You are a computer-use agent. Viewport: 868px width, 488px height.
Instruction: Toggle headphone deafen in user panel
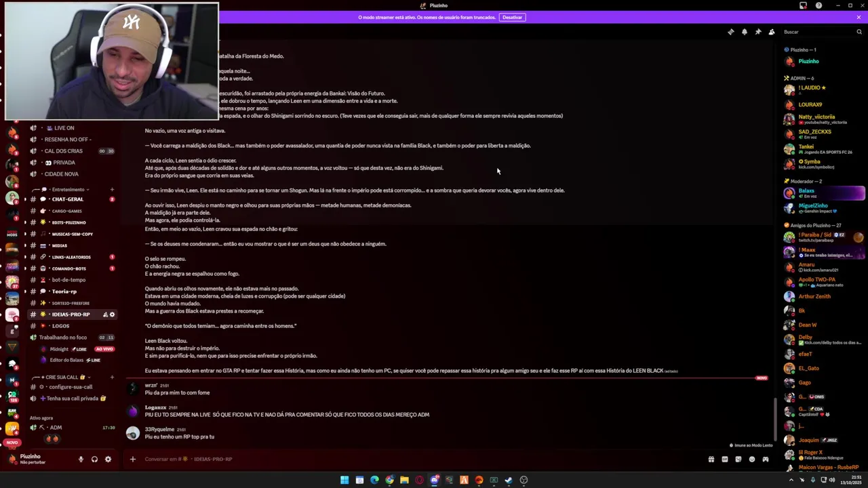point(94,460)
